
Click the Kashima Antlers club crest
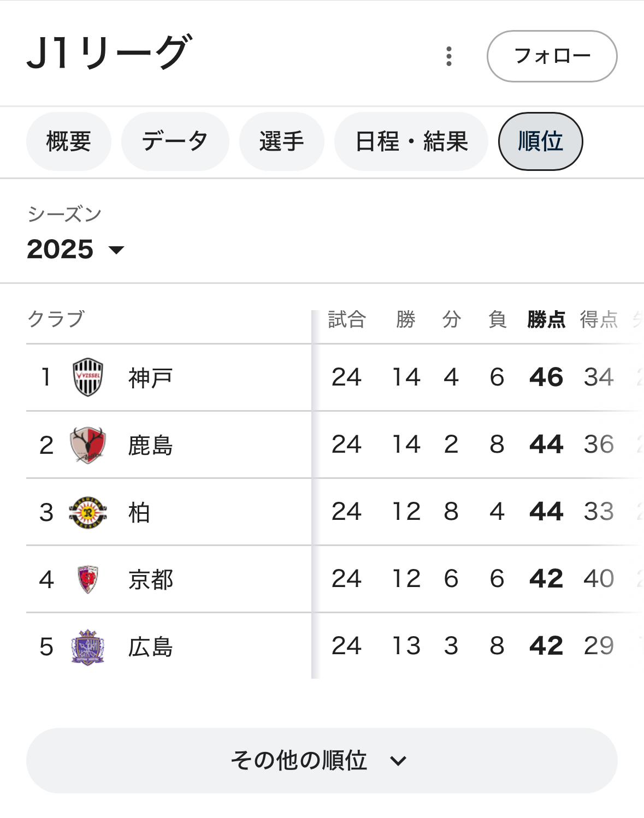point(88,444)
